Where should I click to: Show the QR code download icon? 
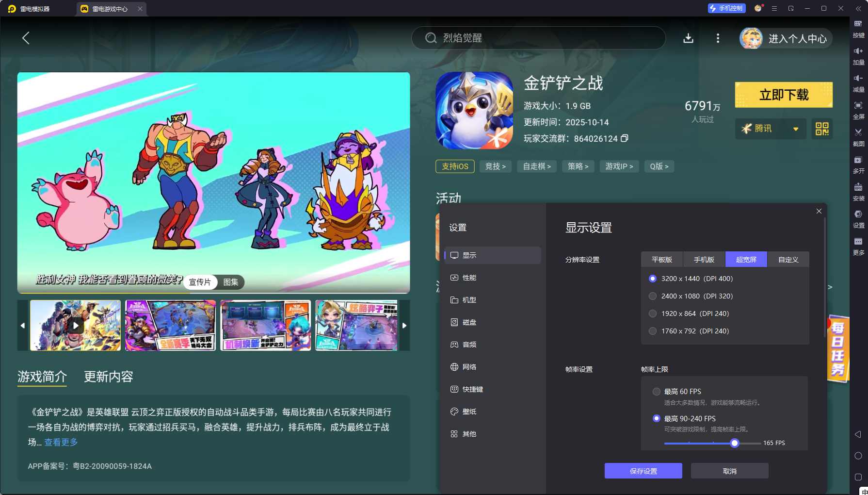point(822,129)
